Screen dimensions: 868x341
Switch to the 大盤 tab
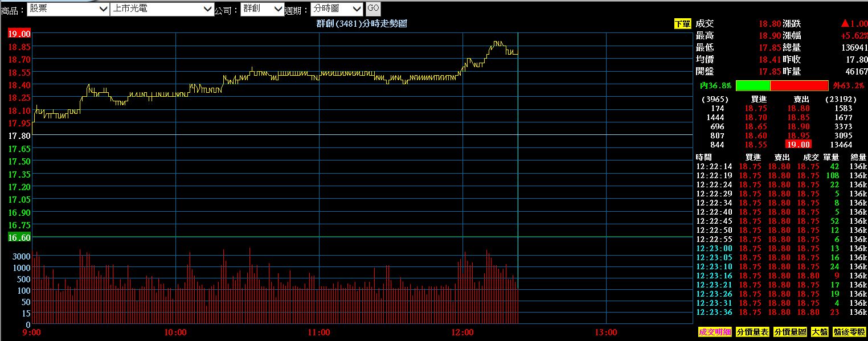tap(820, 332)
